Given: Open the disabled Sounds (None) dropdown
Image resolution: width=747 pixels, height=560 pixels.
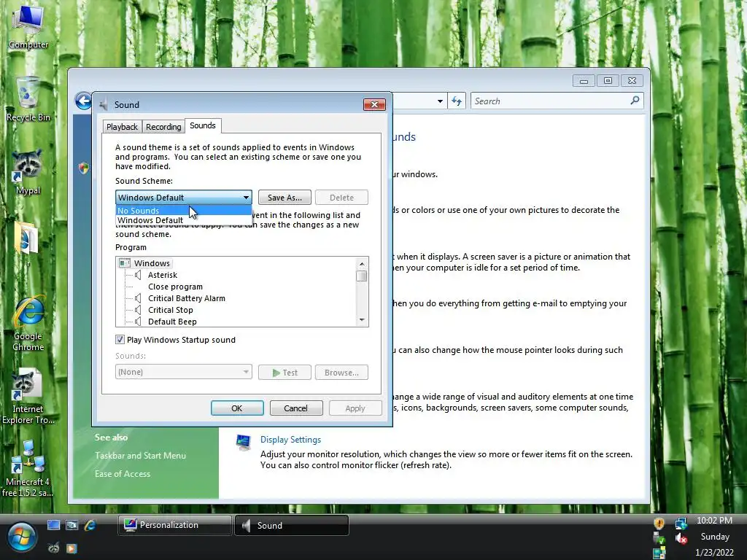Looking at the screenshot, I should pos(183,372).
